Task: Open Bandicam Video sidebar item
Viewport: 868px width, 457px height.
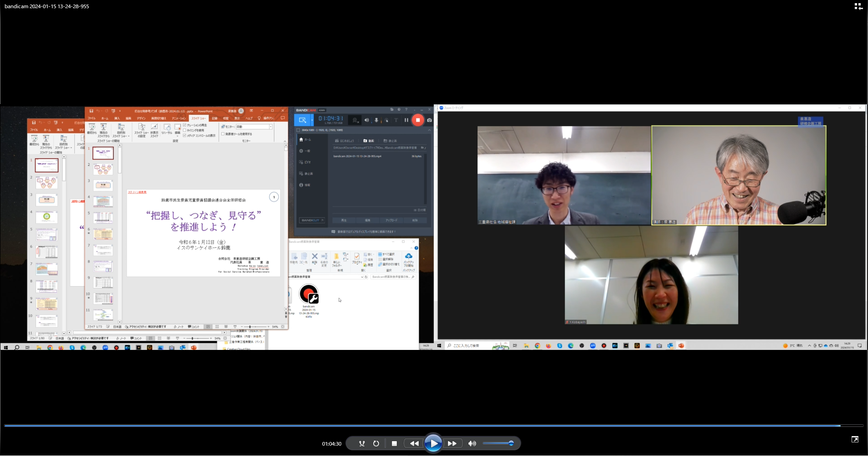Action: tap(305, 162)
